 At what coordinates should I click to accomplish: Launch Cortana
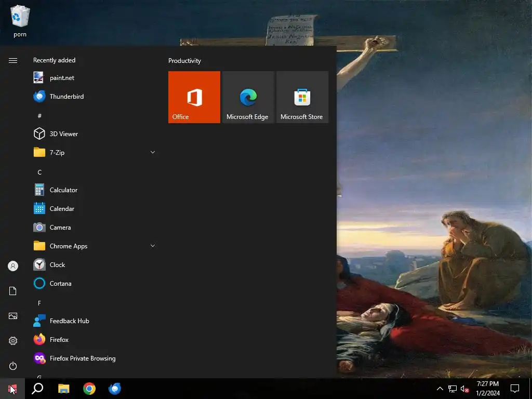coord(95,283)
